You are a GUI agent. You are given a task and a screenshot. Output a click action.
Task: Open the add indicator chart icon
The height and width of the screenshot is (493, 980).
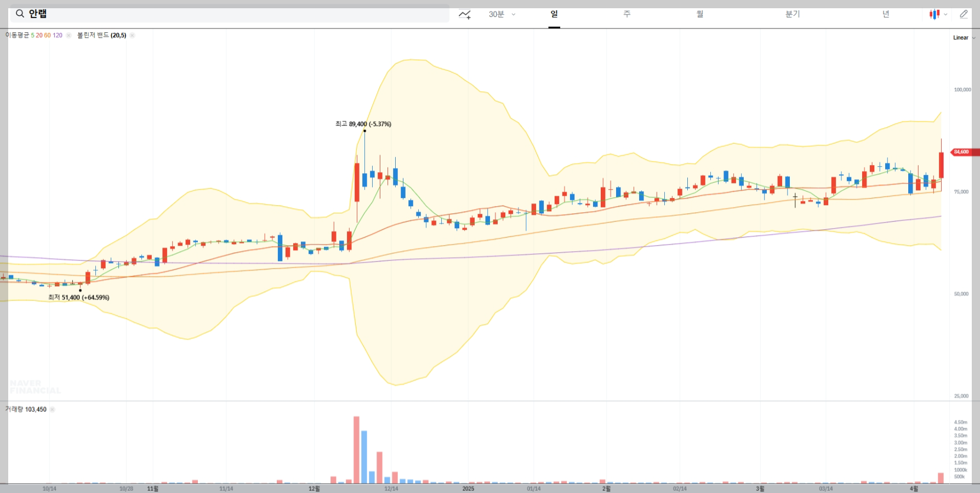(x=465, y=14)
